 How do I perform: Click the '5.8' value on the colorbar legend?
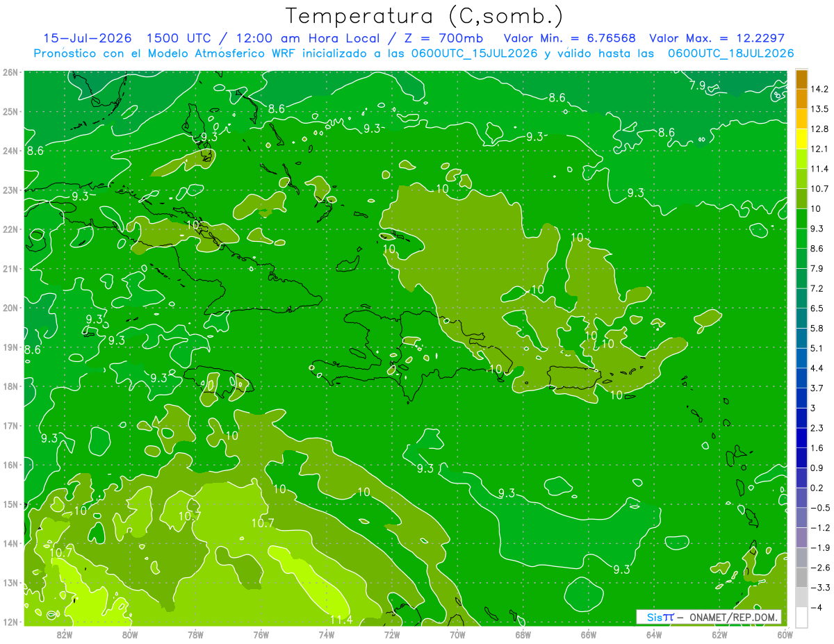coord(819,328)
